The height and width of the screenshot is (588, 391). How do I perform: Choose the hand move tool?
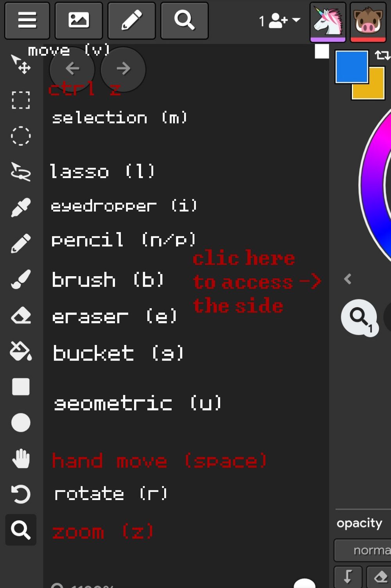[21, 459]
